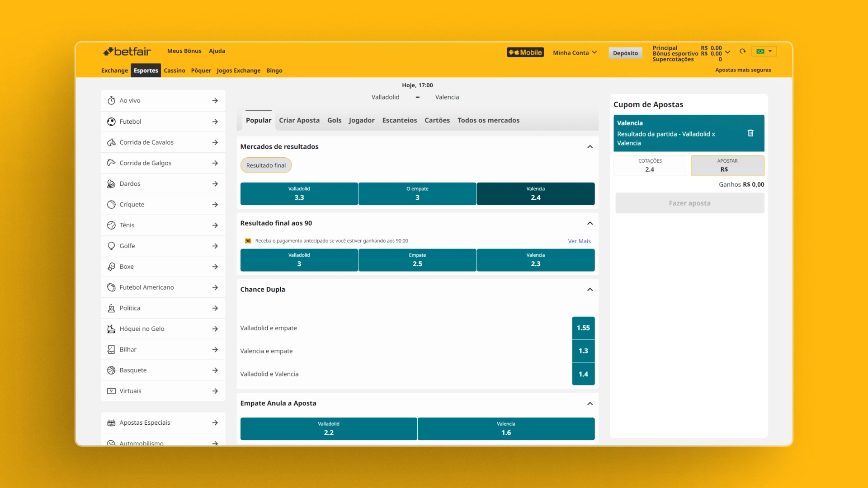Open Ao vivo arrow
The image size is (868, 488).
tap(215, 101)
